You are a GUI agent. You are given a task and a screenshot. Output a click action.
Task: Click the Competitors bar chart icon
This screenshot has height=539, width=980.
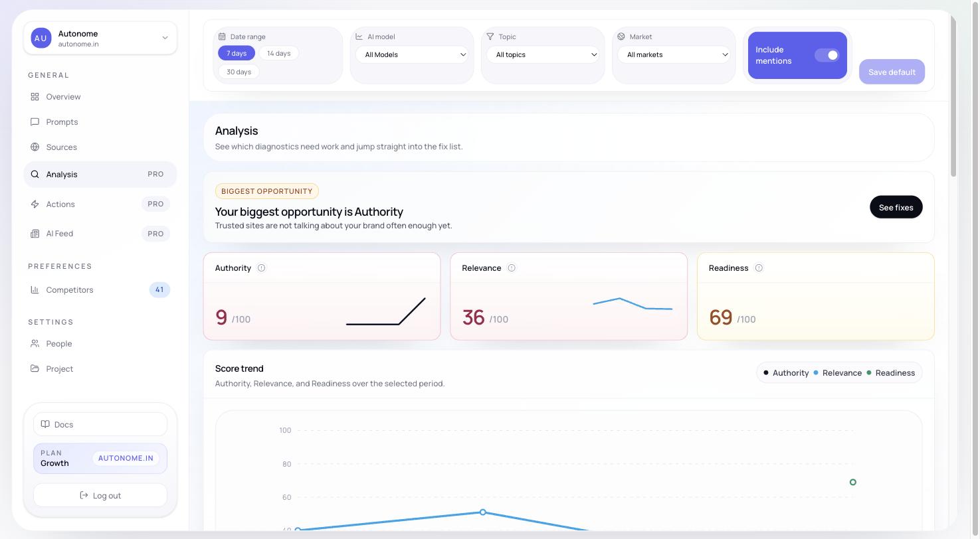35,290
